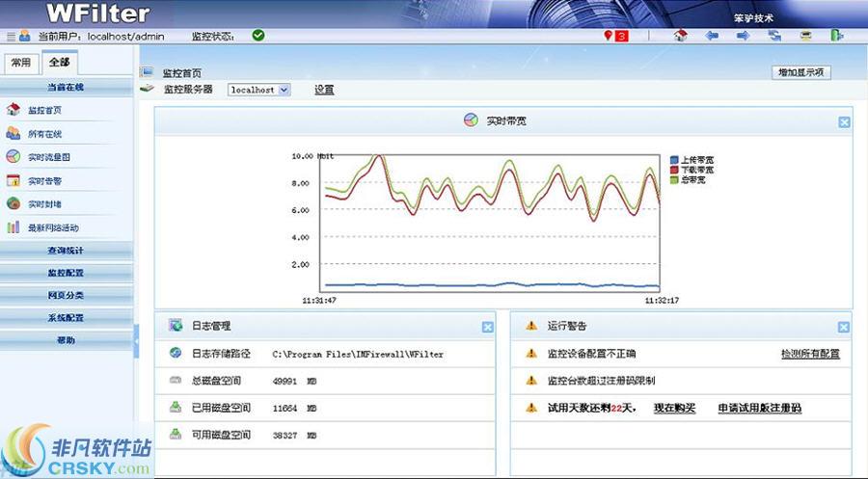Click the pie chart icon beside 实时带宽 title
868x479 pixels.
(x=471, y=120)
